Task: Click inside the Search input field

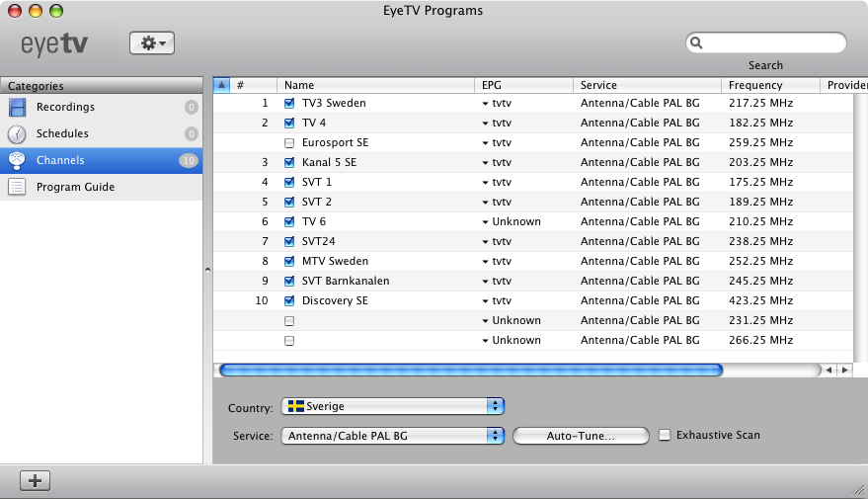Action: (x=772, y=43)
